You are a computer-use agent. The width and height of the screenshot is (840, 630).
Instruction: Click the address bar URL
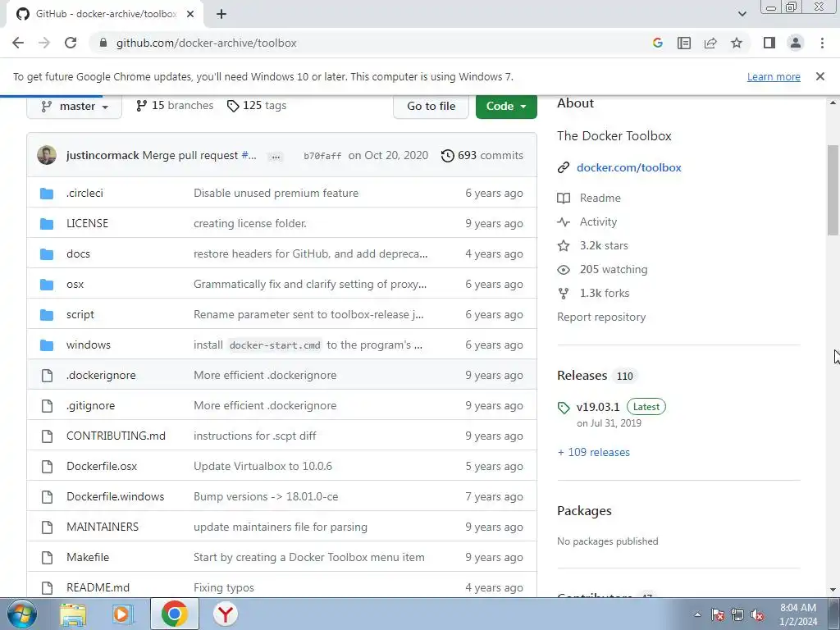point(206,43)
